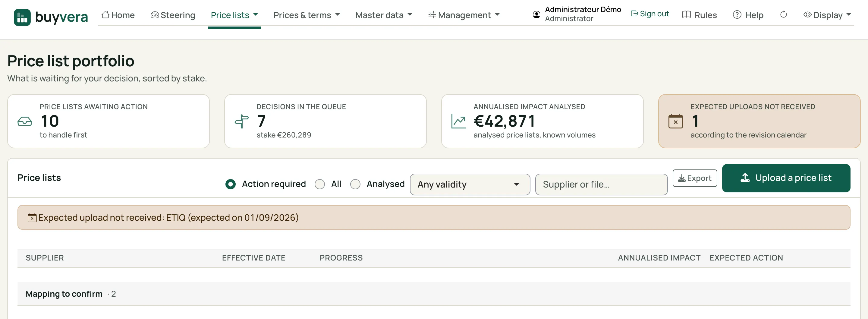The height and width of the screenshot is (319, 868).
Task: Open the Rules page
Action: (700, 15)
